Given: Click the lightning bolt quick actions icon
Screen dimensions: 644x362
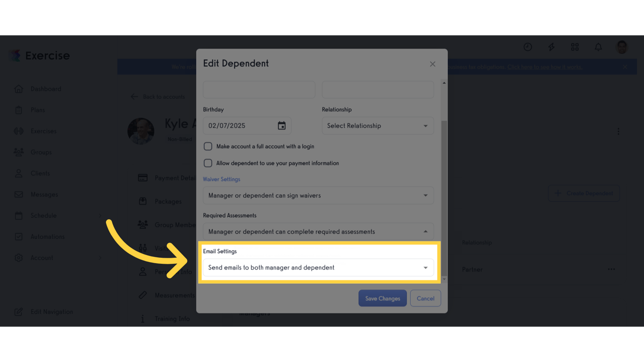Looking at the screenshot, I should [551, 47].
